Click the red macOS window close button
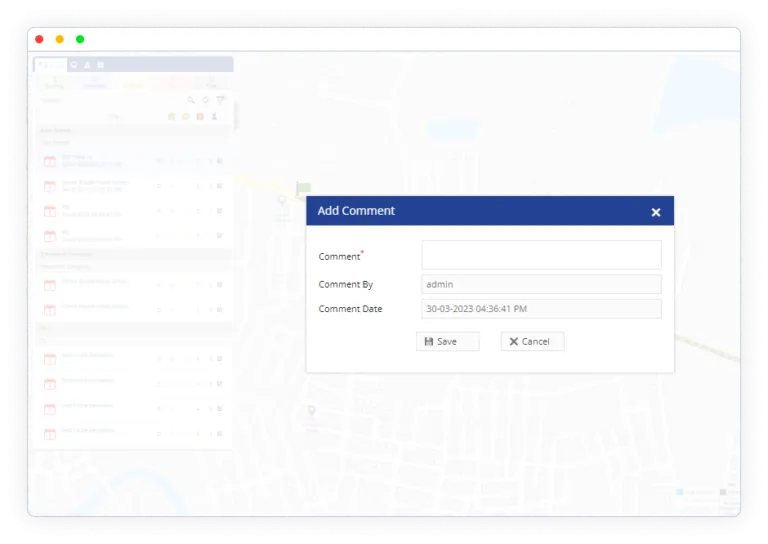The height and width of the screenshot is (544, 768). tap(39, 39)
